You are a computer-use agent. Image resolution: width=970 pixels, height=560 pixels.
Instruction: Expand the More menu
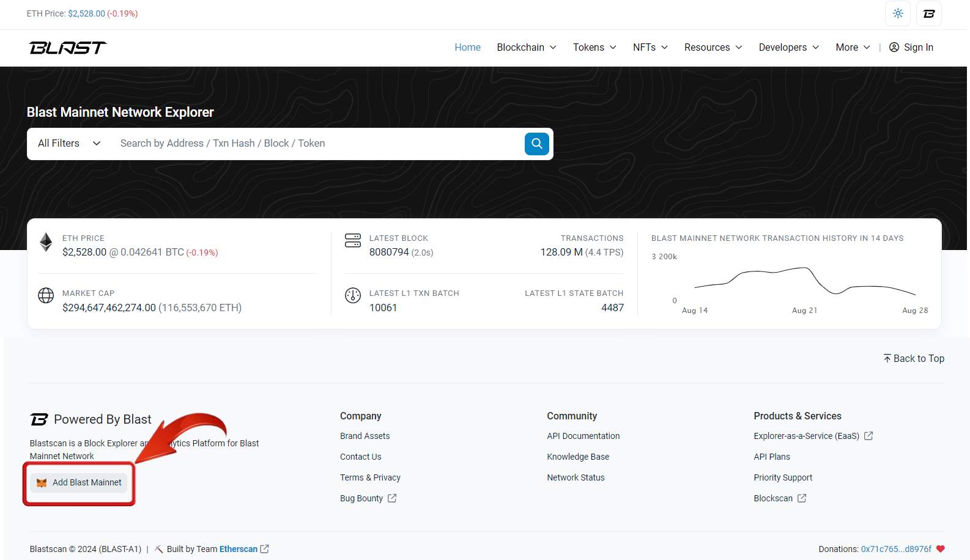[x=853, y=47]
